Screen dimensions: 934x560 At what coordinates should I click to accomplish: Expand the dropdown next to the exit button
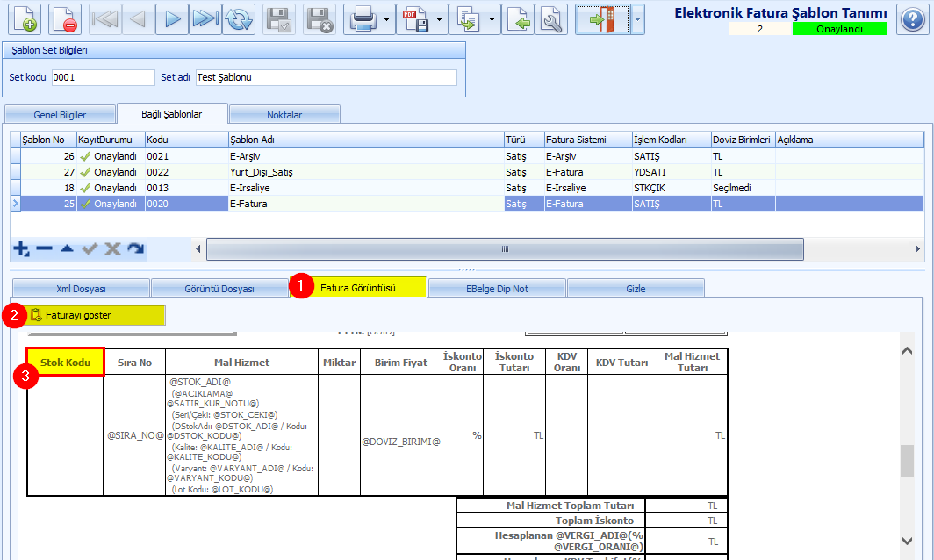(x=637, y=19)
